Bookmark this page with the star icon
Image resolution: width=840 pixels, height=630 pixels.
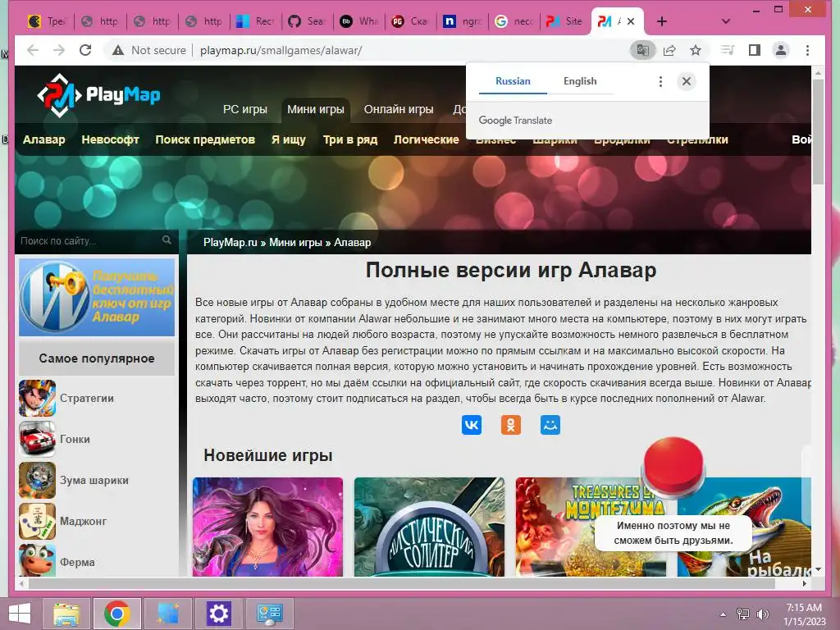[x=696, y=50]
